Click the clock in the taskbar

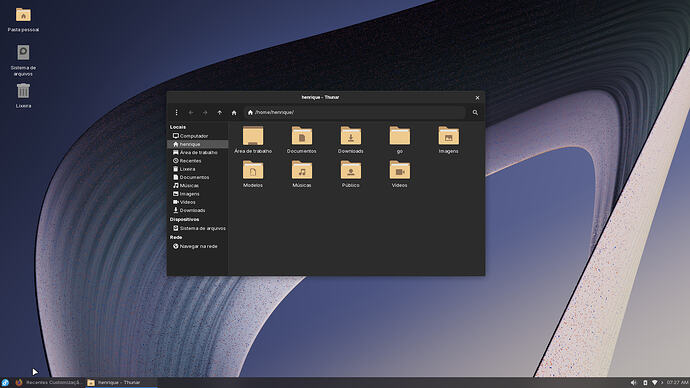tap(677, 383)
